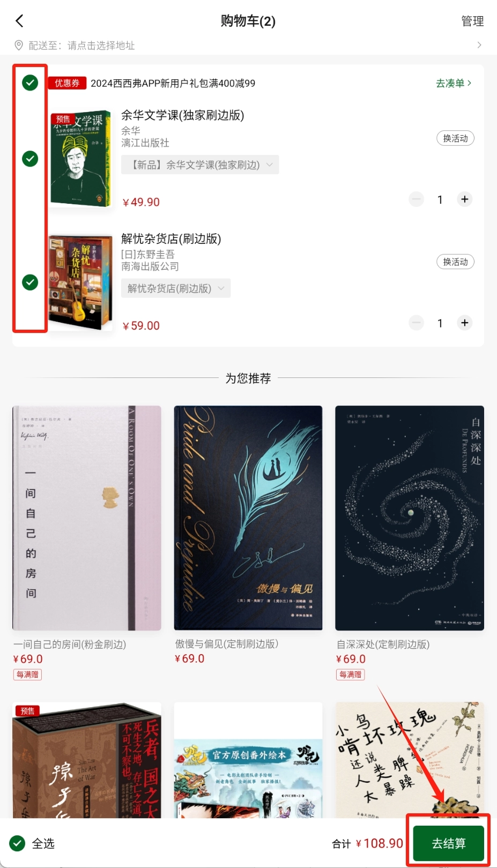Open 自深深处 recommended book cover
Screen dimensions: 497x868
click(x=410, y=518)
